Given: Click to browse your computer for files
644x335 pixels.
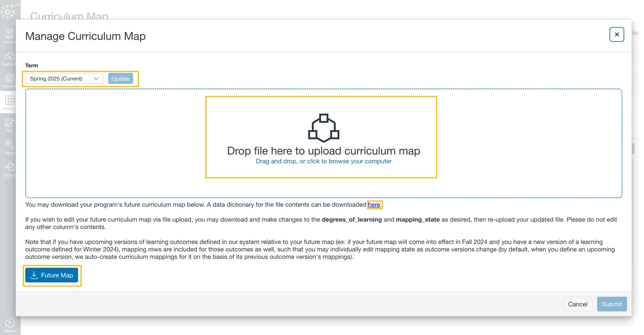Looking at the screenshot, I should pyautogui.click(x=321, y=160).
